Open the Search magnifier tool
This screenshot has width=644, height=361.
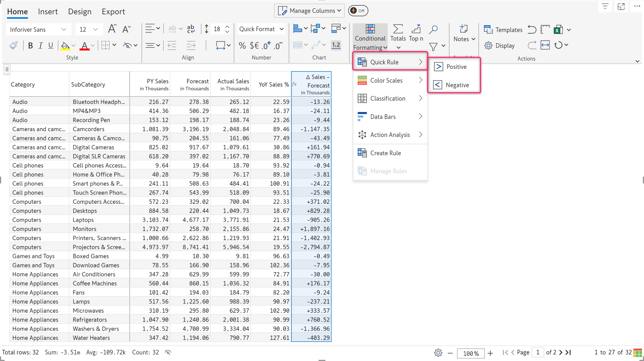pyautogui.click(x=433, y=29)
